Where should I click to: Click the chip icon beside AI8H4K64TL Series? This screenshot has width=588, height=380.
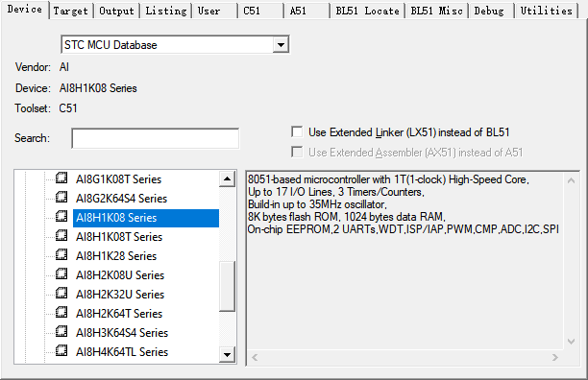61,351
